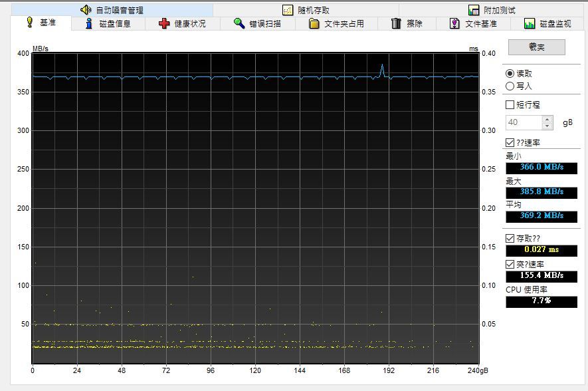588x391 pixels.
Task: Click the access time 0.027 ms
Action: point(541,250)
